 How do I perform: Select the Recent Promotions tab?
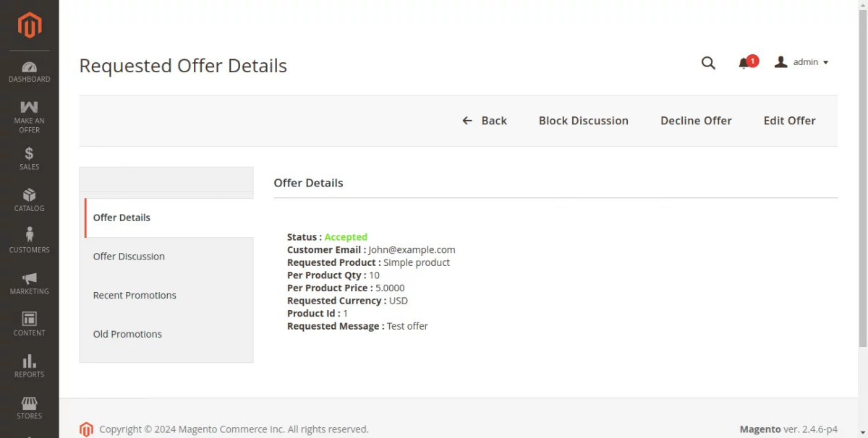[x=135, y=295]
